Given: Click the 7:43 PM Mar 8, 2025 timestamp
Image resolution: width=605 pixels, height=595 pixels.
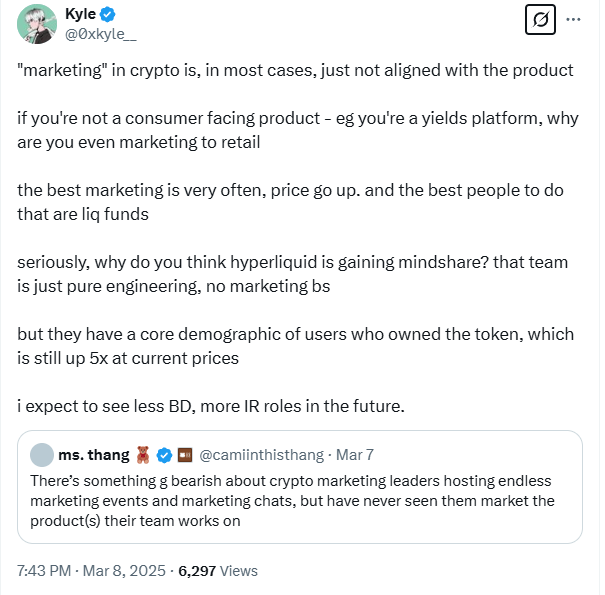Looking at the screenshot, I should click(x=91, y=571).
